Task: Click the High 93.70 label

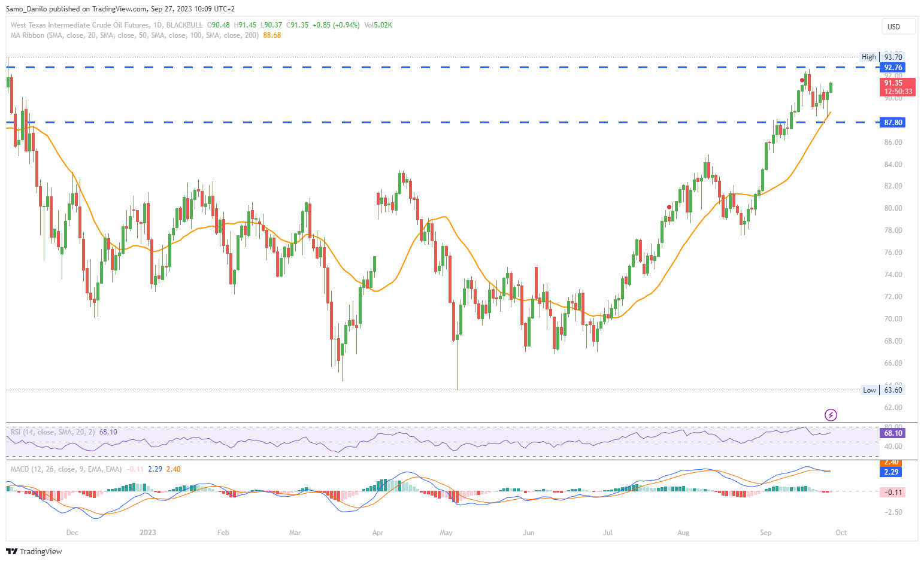Action: [x=881, y=57]
